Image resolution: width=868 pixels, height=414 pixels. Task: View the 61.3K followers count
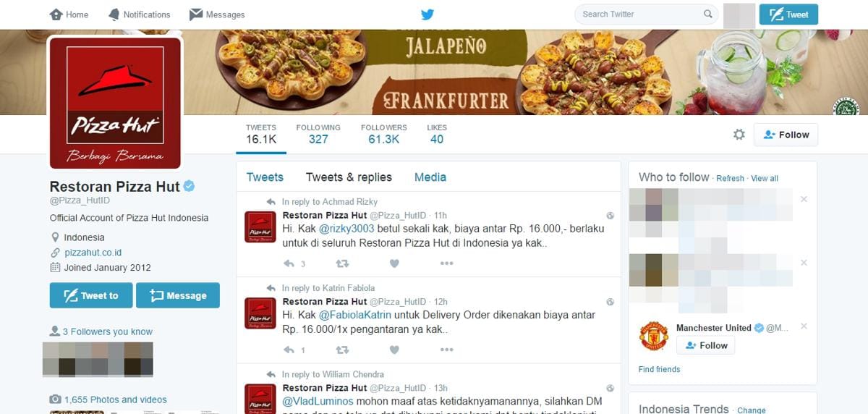tap(384, 134)
